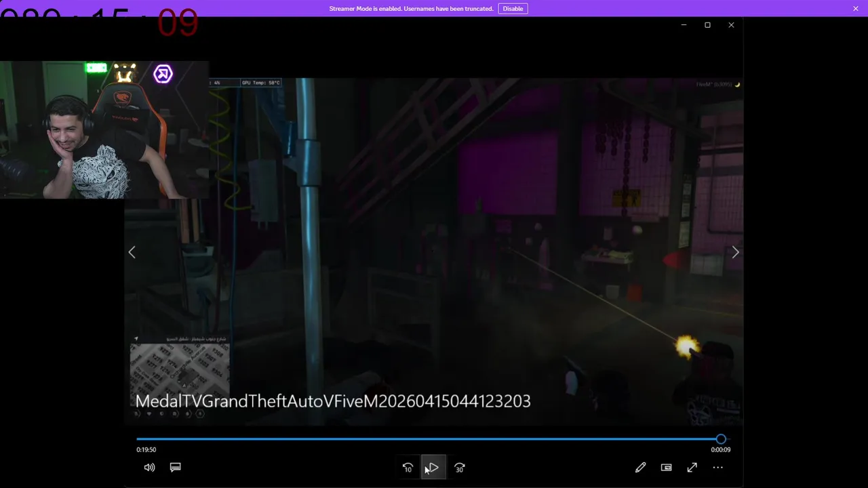Open the more options ellipsis menu
This screenshot has height=488, width=868.
717,468
